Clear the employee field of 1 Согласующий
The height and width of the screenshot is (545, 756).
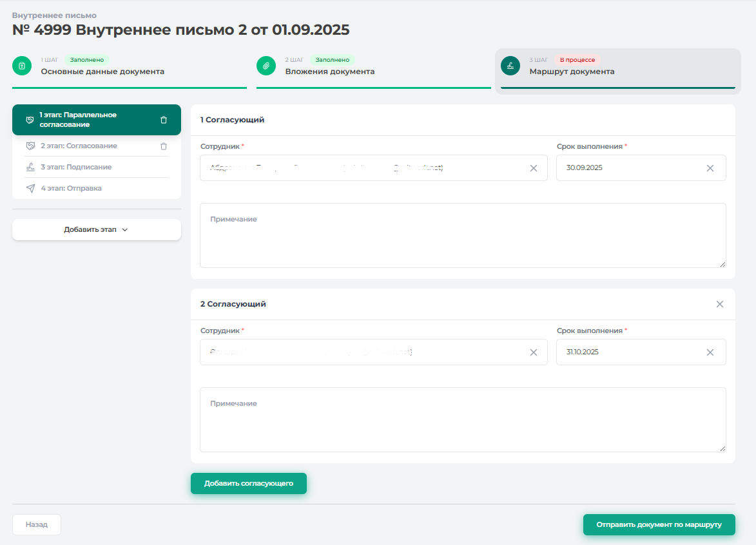click(x=533, y=168)
